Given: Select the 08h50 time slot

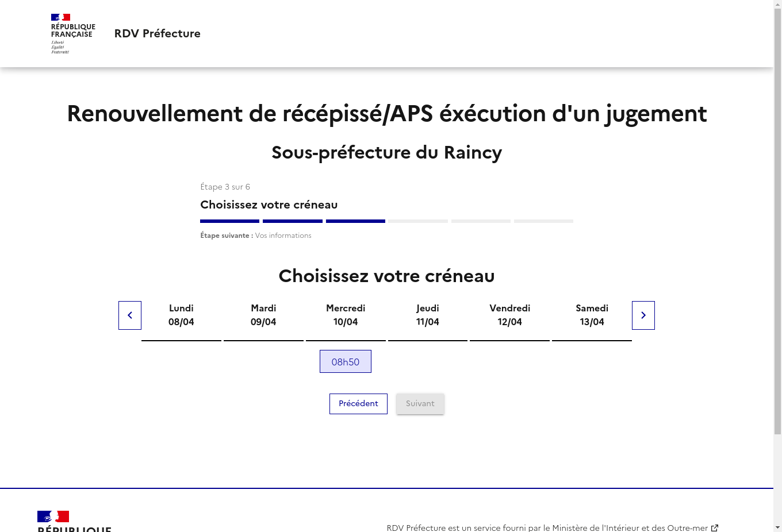Looking at the screenshot, I should [346, 361].
